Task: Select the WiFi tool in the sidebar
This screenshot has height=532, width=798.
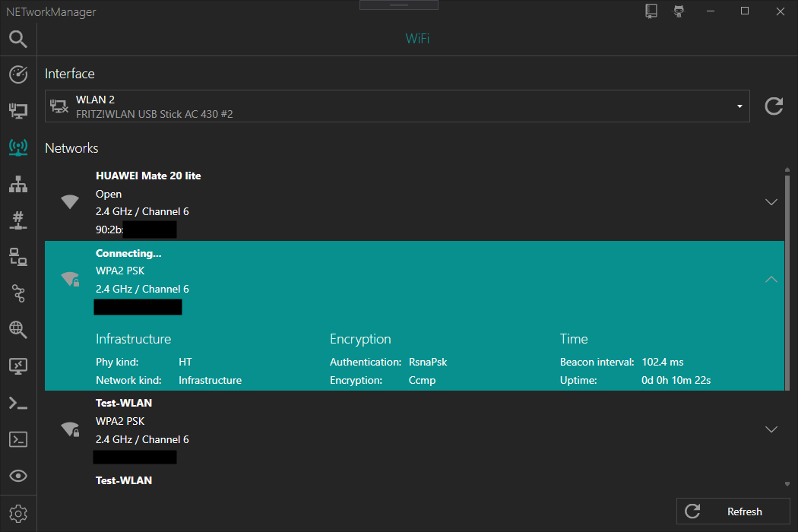Action: [x=17, y=147]
